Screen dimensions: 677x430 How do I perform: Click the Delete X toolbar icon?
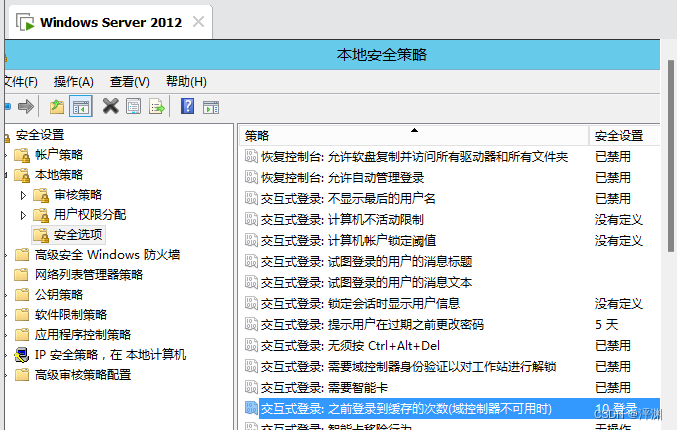(111, 106)
